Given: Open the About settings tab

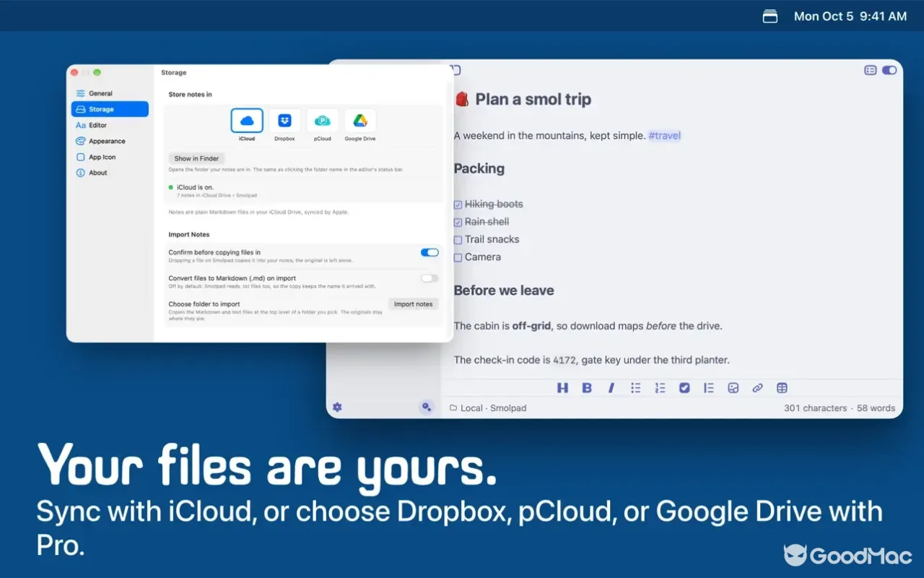Looking at the screenshot, I should point(110,173).
